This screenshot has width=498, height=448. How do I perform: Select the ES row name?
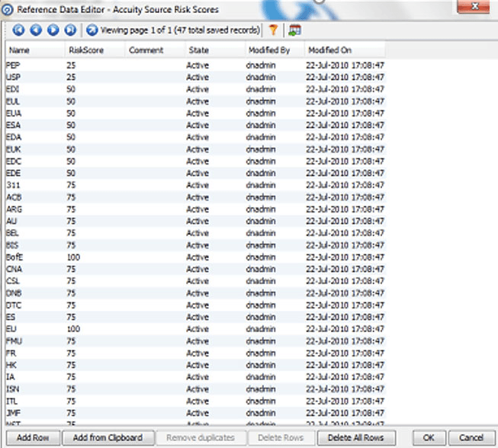[11, 317]
